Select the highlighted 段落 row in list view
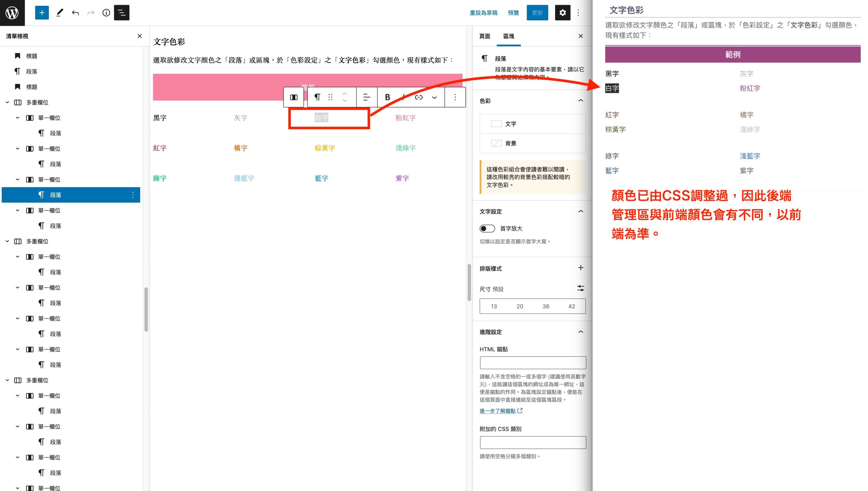The image size is (868, 491). click(x=71, y=195)
